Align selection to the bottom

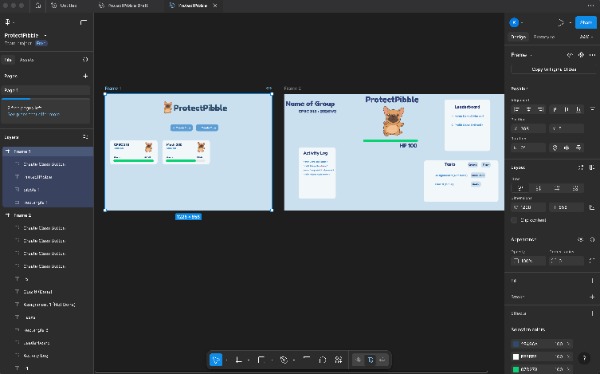click(578, 109)
